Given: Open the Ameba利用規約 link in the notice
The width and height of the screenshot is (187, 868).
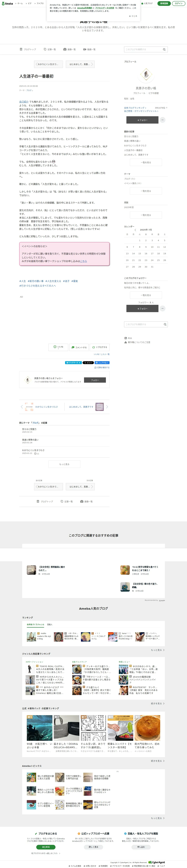Looking at the screenshot, I should (x=85, y=8).
